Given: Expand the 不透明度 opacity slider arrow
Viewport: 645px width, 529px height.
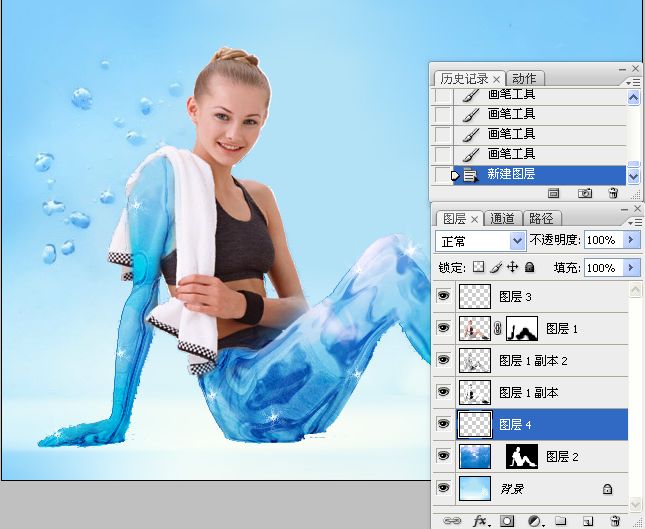Looking at the screenshot, I should tap(631, 241).
